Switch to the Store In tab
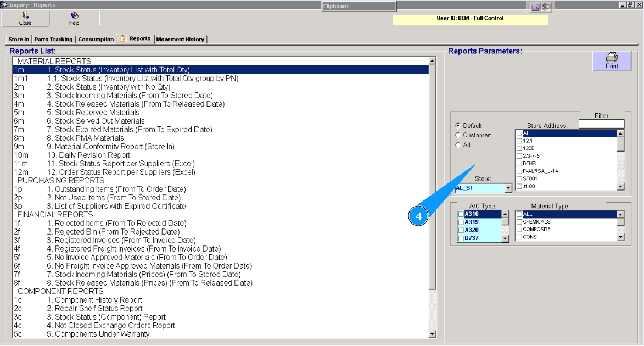Image resolution: width=644 pixels, height=346 pixels. pyautogui.click(x=19, y=40)
